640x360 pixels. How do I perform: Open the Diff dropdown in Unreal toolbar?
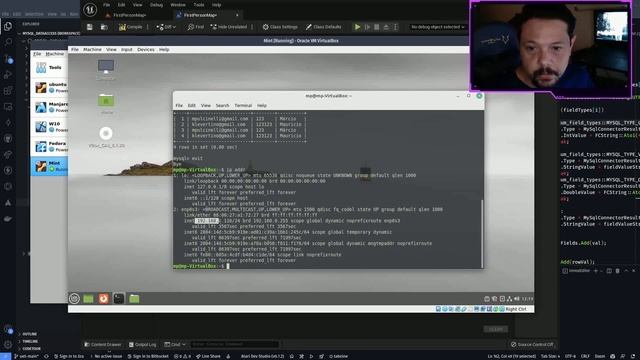(x=166, y=27)
